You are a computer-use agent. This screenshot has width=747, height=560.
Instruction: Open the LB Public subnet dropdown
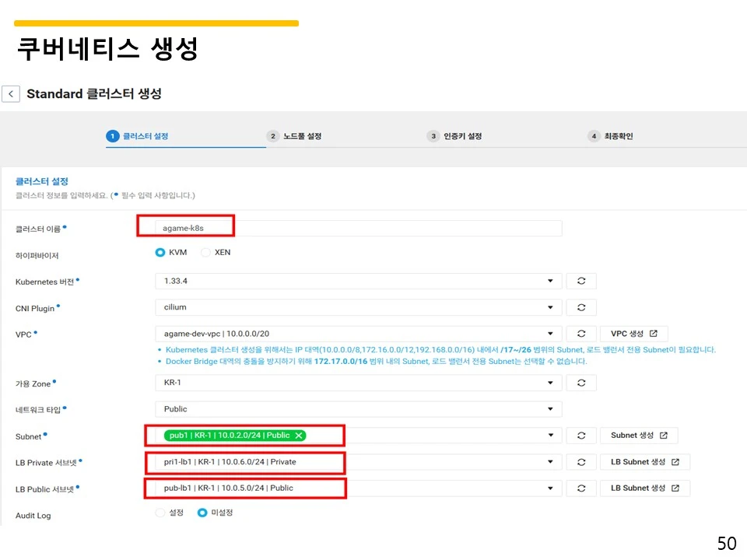(x=358, y=488)
